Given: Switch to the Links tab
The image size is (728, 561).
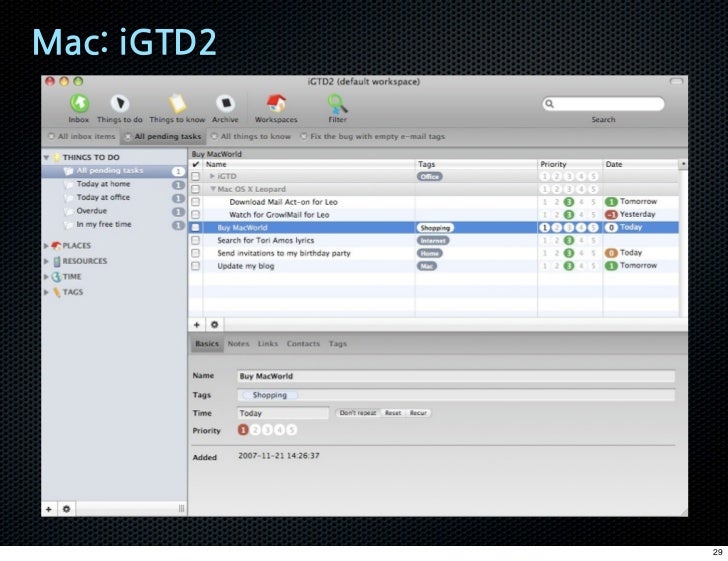Looking at the screenshot, I should [x=268, y=344].
